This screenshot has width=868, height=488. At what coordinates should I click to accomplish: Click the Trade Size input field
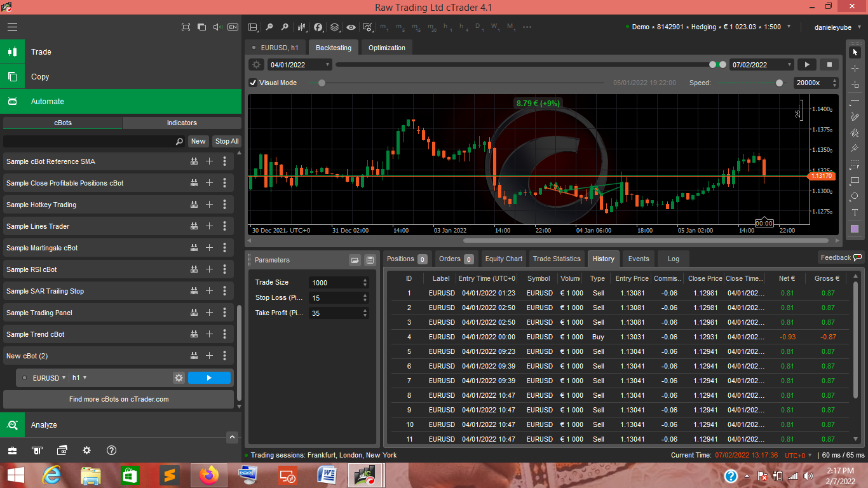point(339,283)
